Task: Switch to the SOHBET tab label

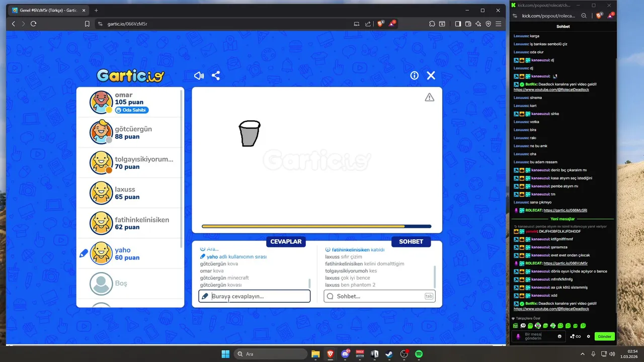Action: pyautogui.click(x=411, y=242)
